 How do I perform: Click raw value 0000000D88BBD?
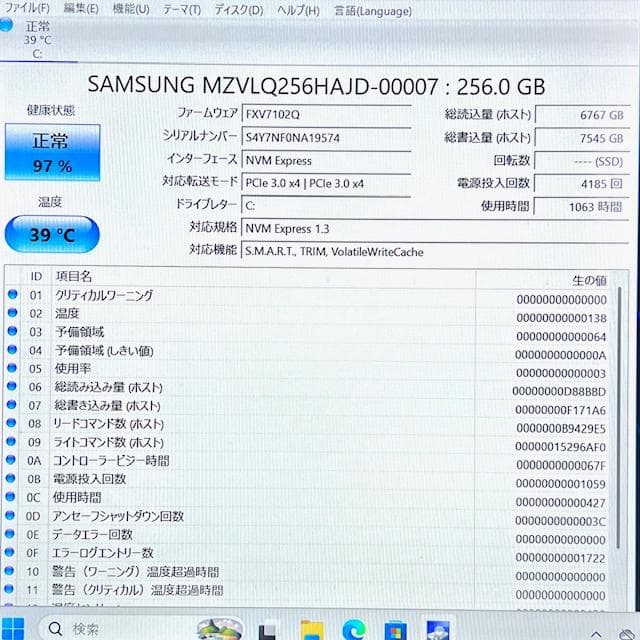[559, 392]
